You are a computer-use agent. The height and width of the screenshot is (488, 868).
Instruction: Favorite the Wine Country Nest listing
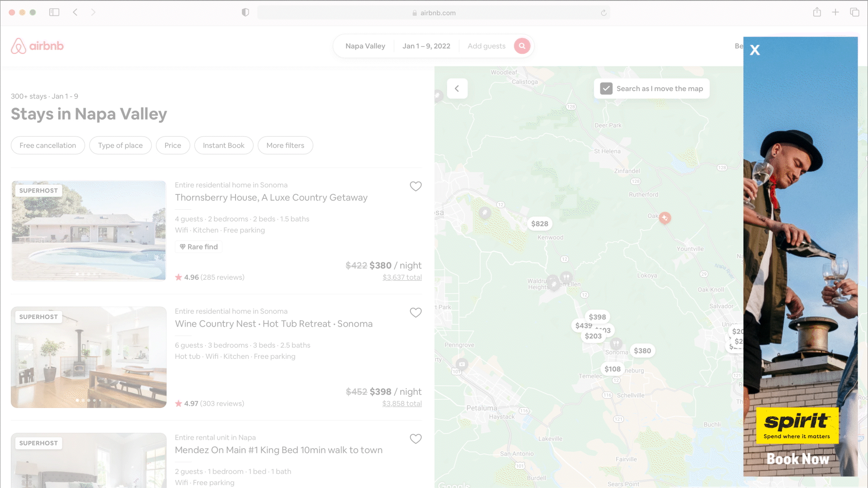click(415, 313)
